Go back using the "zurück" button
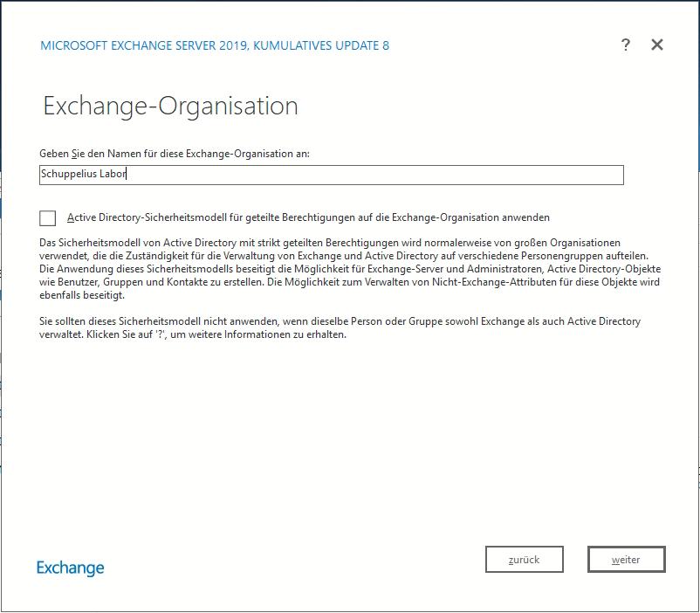The height and width of the screenshot is (613, 700). click(x=524, y=559)
